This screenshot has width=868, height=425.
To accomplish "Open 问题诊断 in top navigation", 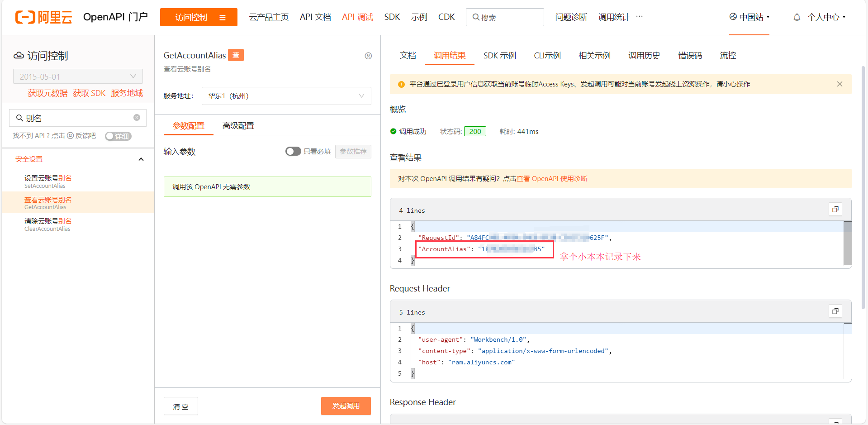I will pyautogui.click(x=571, y=17).
